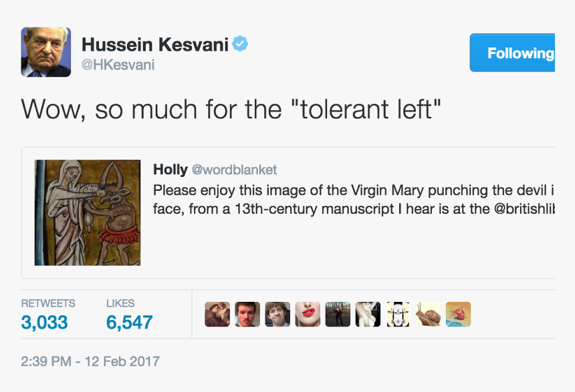
Task: View the 3,033 retweets list
Action: click(x=44, y=322)
